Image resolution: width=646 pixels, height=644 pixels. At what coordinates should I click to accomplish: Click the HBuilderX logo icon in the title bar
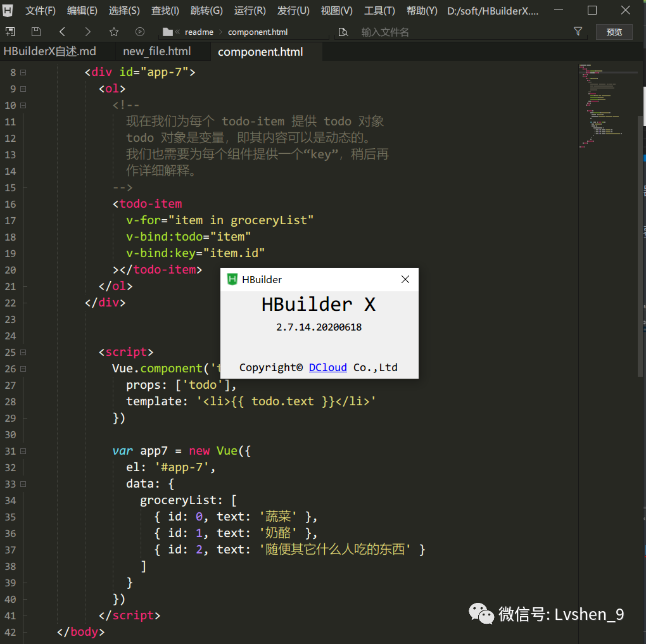pyautogui.click(x=8, y=10)
